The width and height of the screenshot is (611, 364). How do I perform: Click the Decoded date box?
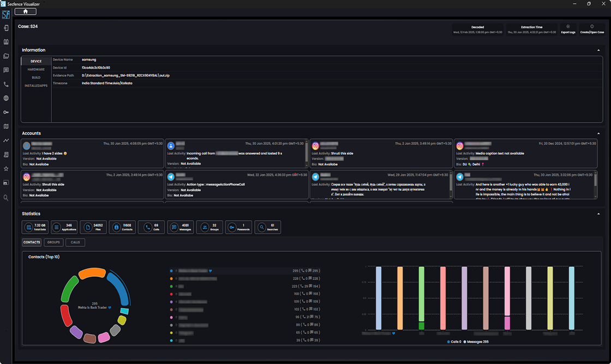[x=478, y=29]
